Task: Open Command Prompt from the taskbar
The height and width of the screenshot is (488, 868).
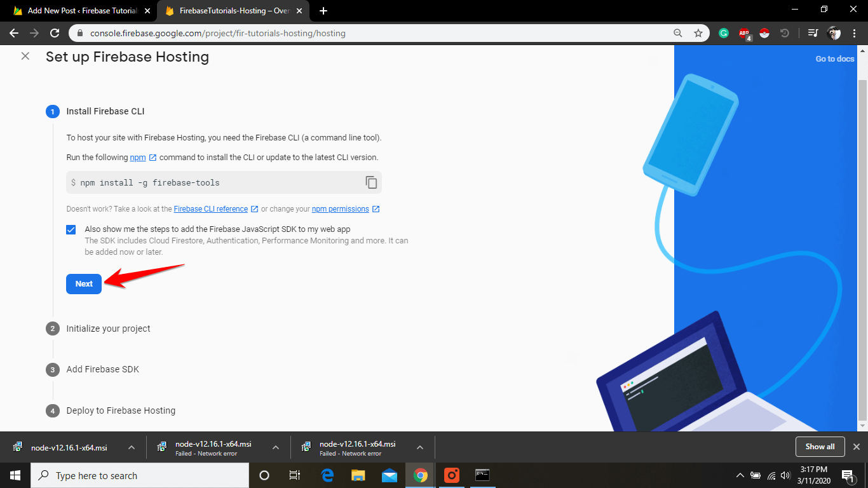Action: point(483,475)
